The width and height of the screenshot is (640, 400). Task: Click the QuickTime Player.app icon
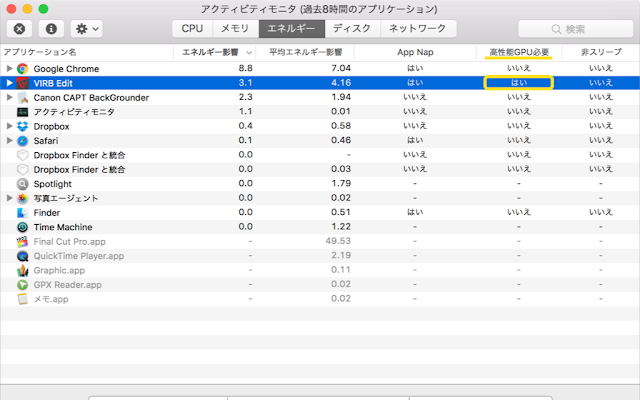click(x=22, y=256)
